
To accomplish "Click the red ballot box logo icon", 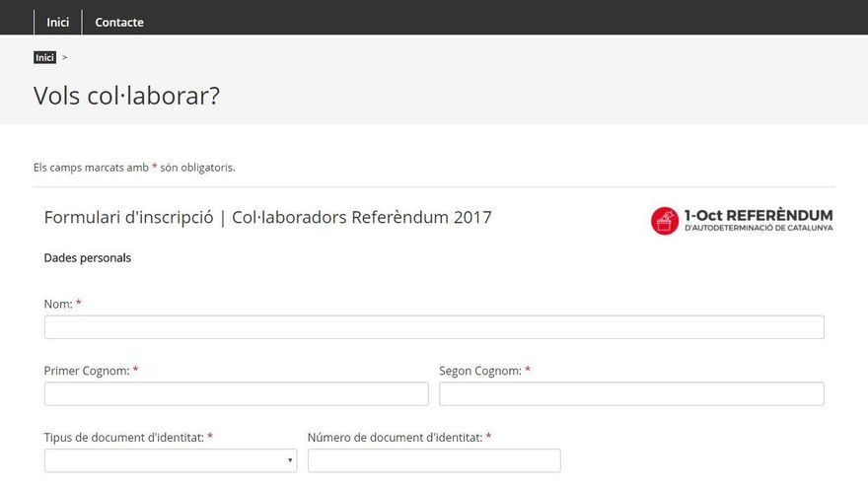I will (665, 221).
